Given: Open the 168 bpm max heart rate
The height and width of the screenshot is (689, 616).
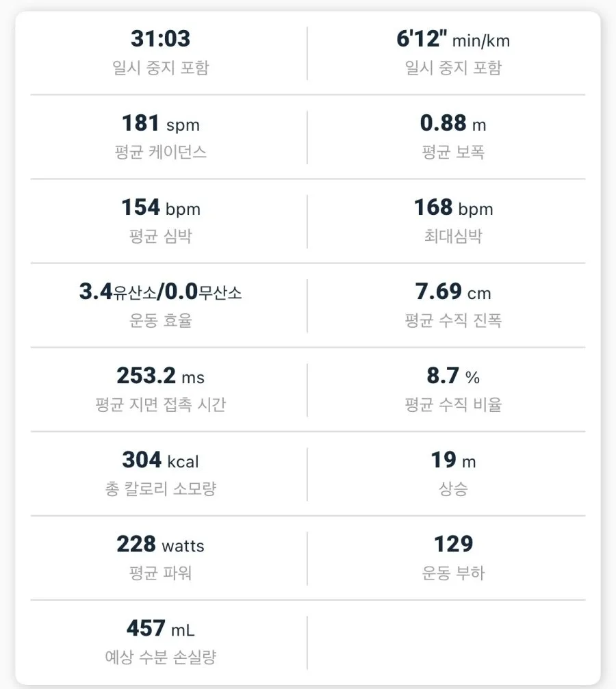Looking at the screenshot, I should coord(453,207).
